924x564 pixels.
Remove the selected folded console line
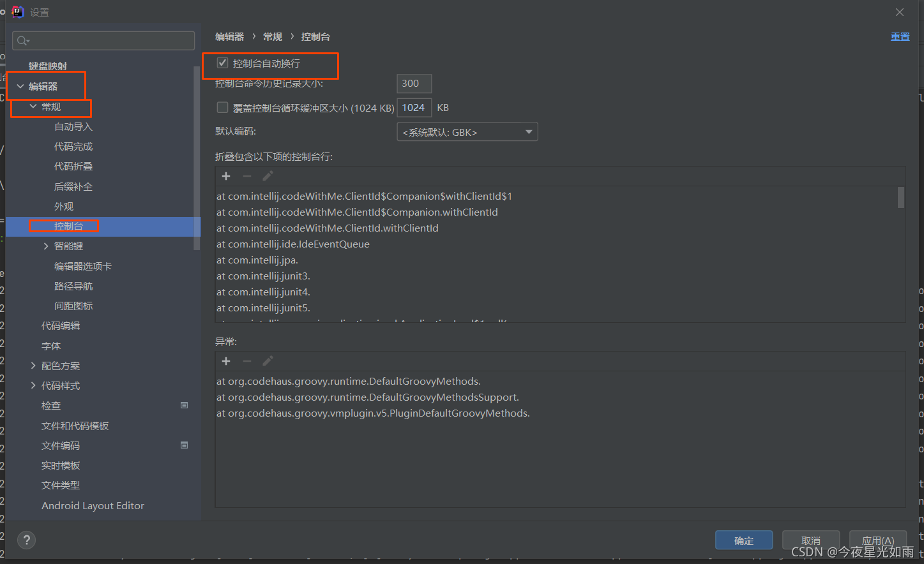tap(247, 176)
